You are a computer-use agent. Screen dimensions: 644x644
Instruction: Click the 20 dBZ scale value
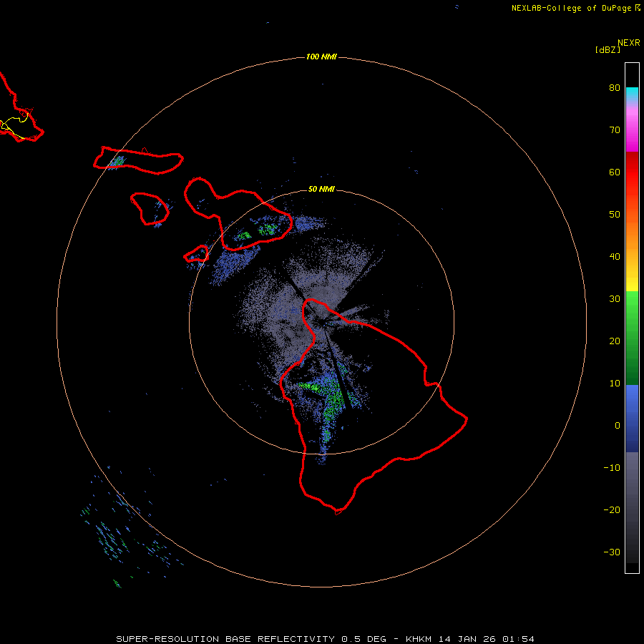pyautogui.click(x=615, y=341)
